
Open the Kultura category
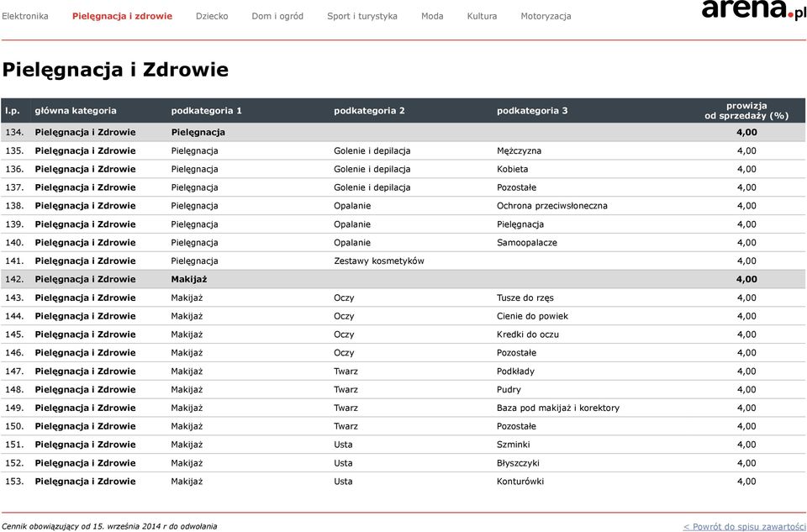[482, 16]
